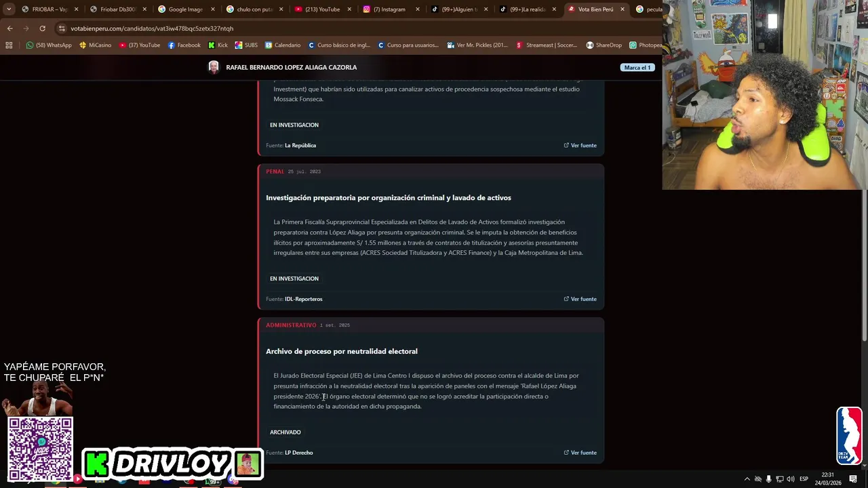Screen dimensions: 868x488
Task: Click the candidate photo of Rafael López Aliaga
Action: pos(214,67)
